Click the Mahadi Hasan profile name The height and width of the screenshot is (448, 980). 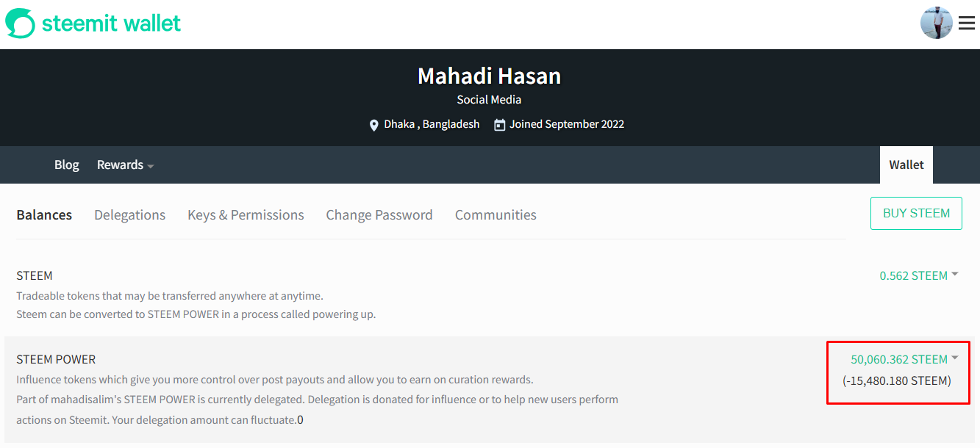click(489, 76)
